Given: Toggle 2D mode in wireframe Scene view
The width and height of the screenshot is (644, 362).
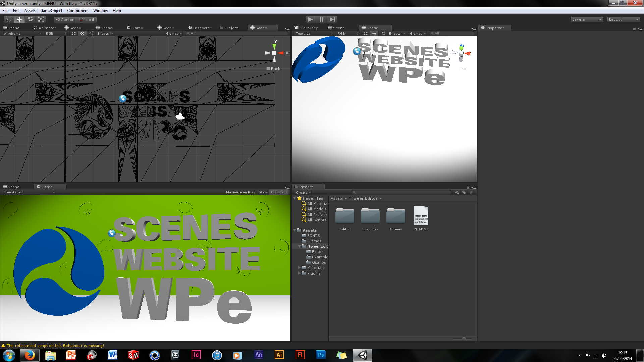Looking at the screenshot, I should [x=74, y=33].
